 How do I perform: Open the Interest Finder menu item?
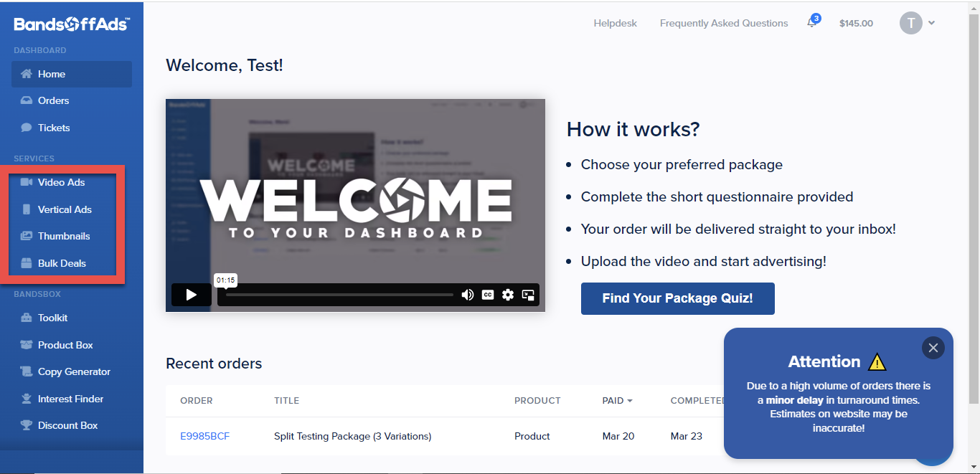point(72,399)
